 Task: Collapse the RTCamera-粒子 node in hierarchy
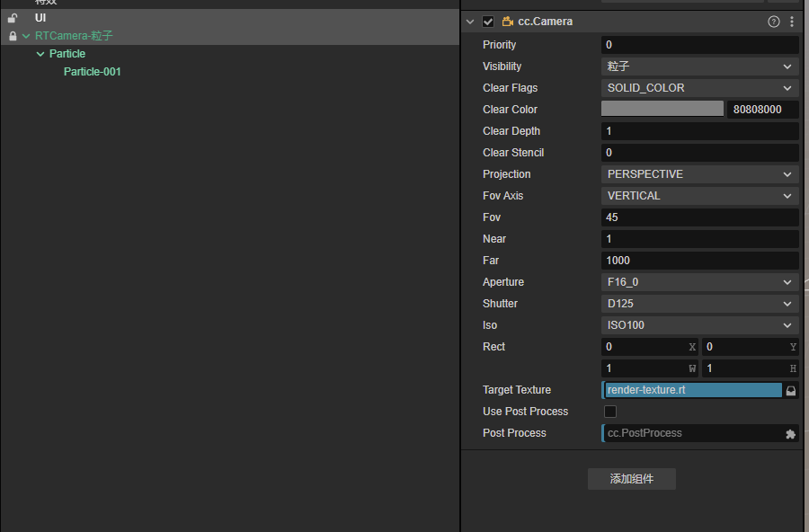(x=26, y=36)
